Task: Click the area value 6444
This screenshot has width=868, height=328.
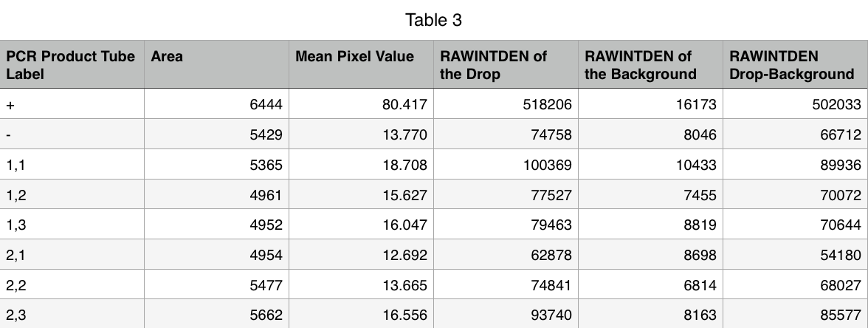Action: pos(266,106)
